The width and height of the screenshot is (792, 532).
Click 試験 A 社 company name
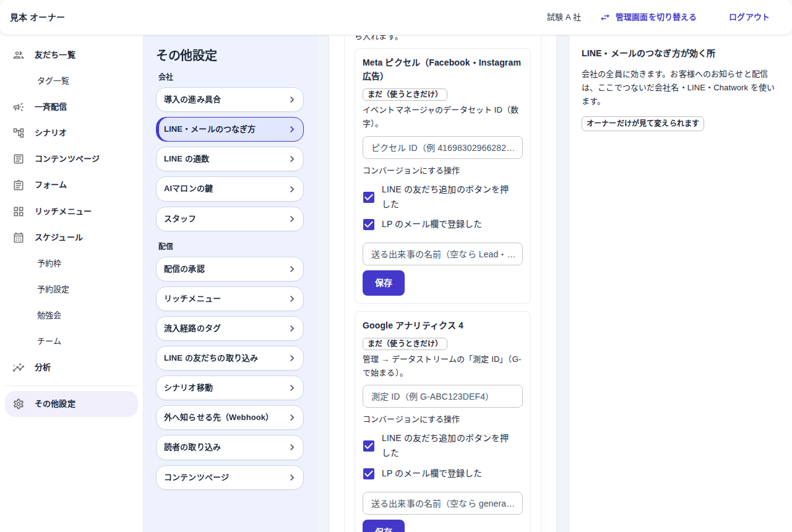pyautogui.click(x=564, y=17)
